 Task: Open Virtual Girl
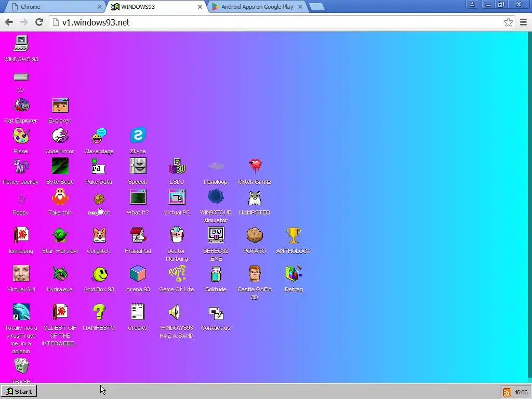click(21, 273)
